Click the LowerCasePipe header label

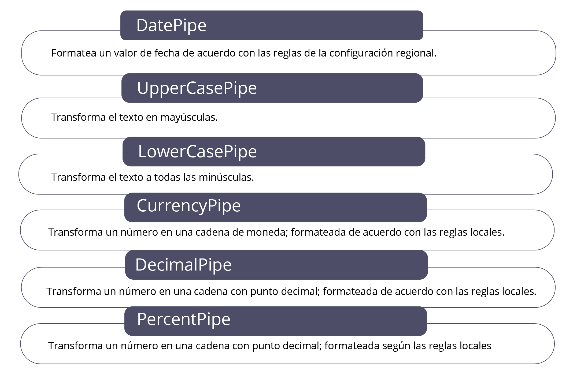[x=197, y=152]
